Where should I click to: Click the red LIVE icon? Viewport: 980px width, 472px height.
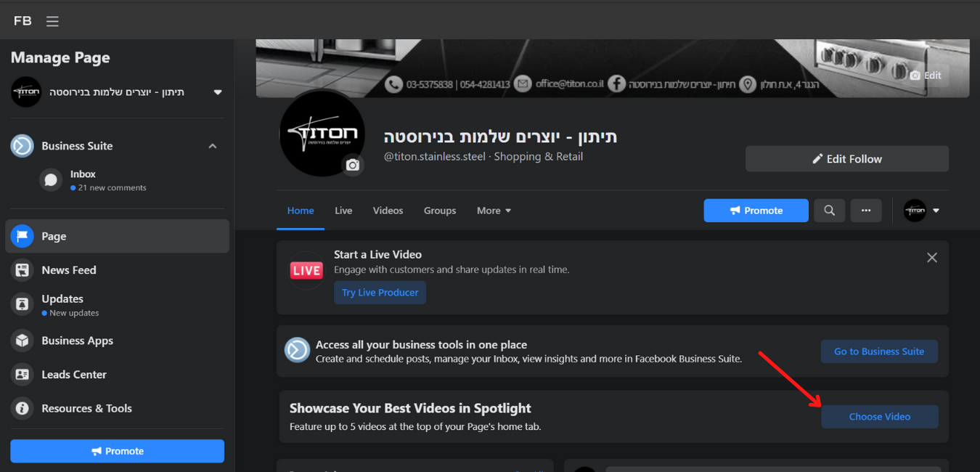click(x=306, y=271)
